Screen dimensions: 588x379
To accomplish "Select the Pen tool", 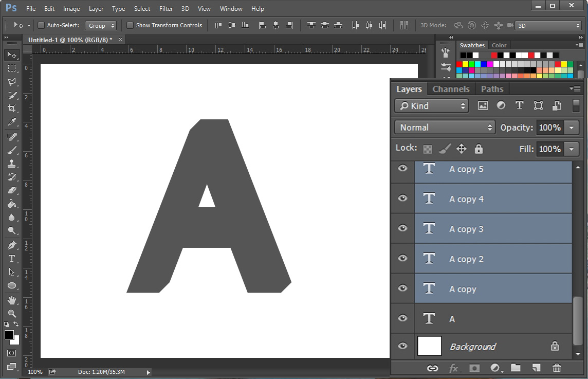I will pos(12,245).
